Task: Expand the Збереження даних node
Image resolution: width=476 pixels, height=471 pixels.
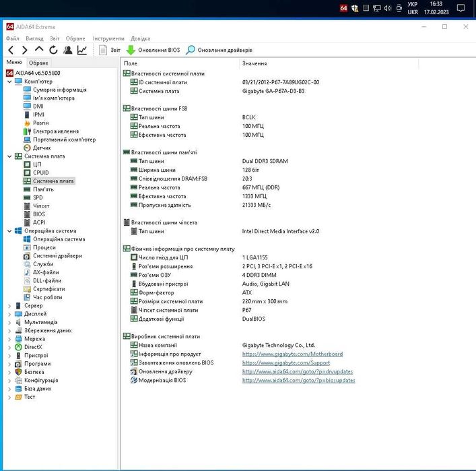Action: click(9, 331)
